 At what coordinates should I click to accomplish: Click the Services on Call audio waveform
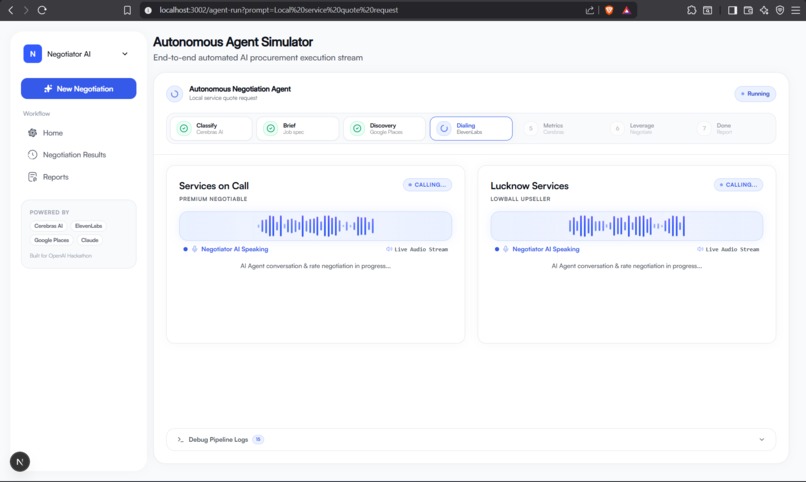coord(316,226)
